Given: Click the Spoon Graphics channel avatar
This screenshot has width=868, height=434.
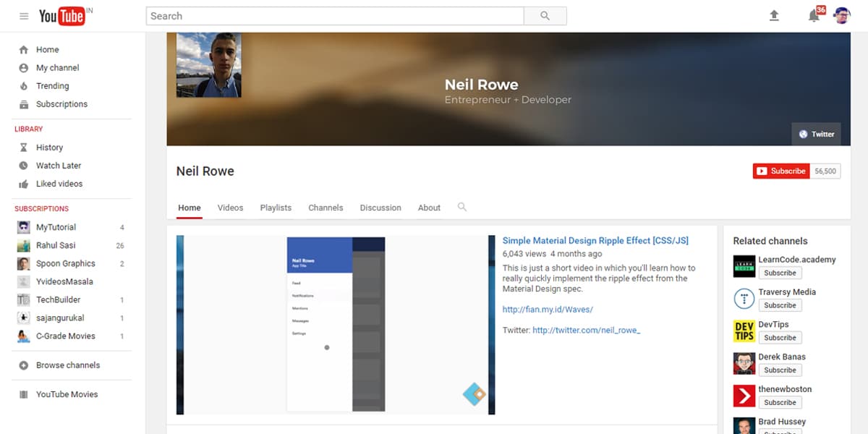Looking at the screenshot, I should (x=24, y=263).
